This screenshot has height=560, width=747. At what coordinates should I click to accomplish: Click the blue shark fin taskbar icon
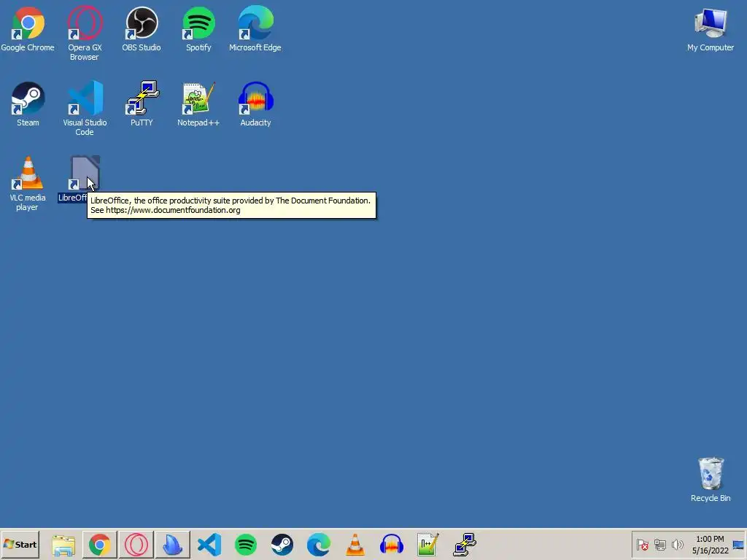coord(172,544)
